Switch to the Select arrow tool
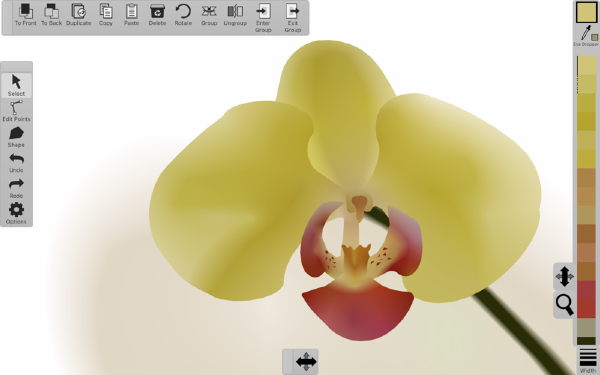This screenshot has height=375, width=600. point(16,85)
